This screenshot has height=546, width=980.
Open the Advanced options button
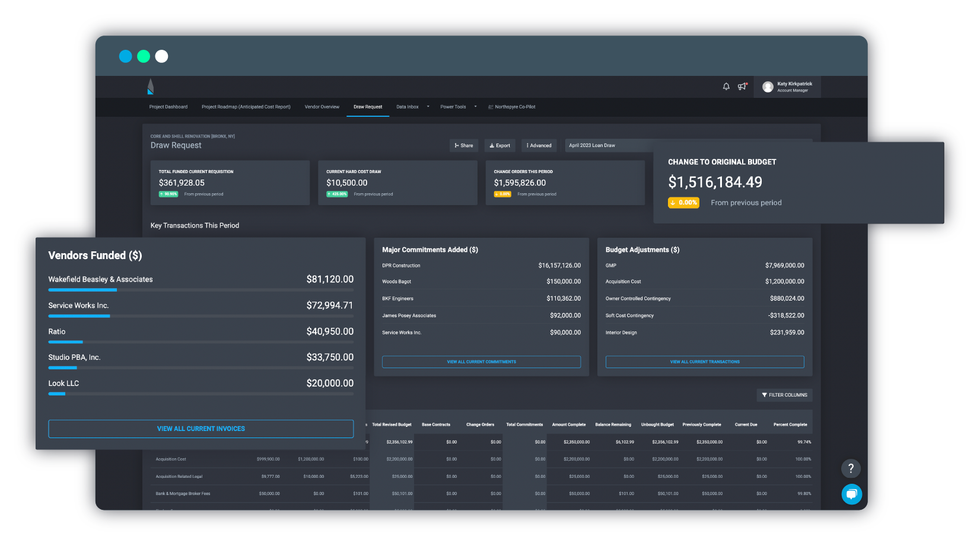[x=539, y=145]
